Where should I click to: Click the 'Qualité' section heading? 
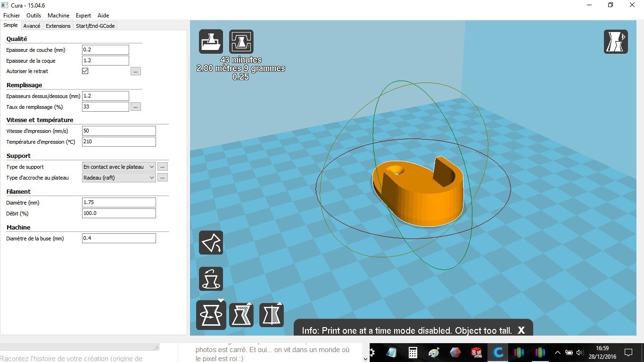tap(17, 39)
